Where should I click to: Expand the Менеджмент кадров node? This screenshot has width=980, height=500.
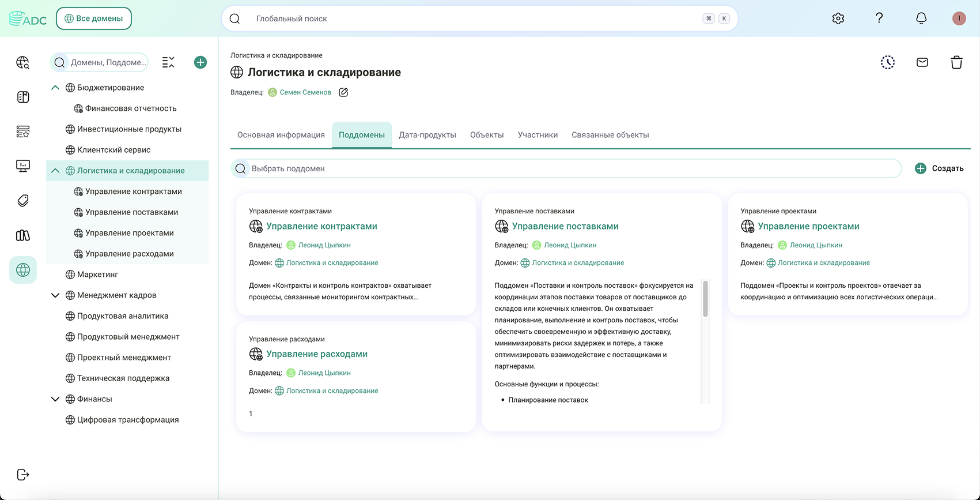tap(55, 295)
